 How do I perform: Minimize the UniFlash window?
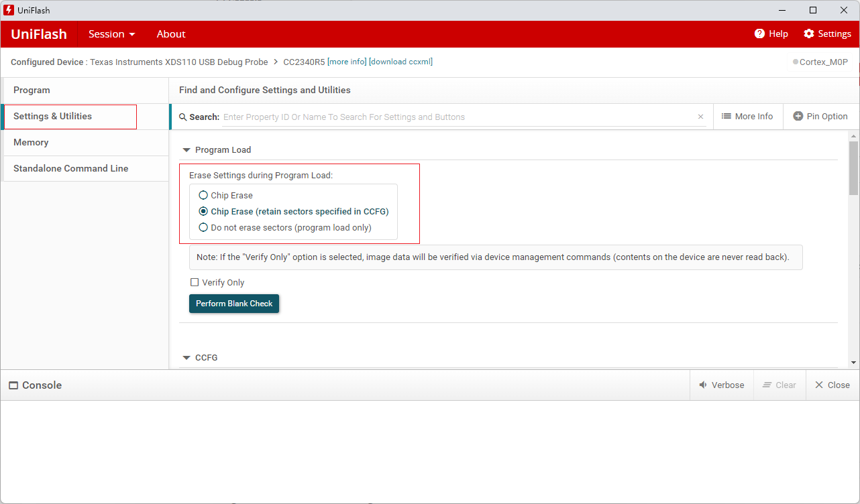tap(782, 10)
